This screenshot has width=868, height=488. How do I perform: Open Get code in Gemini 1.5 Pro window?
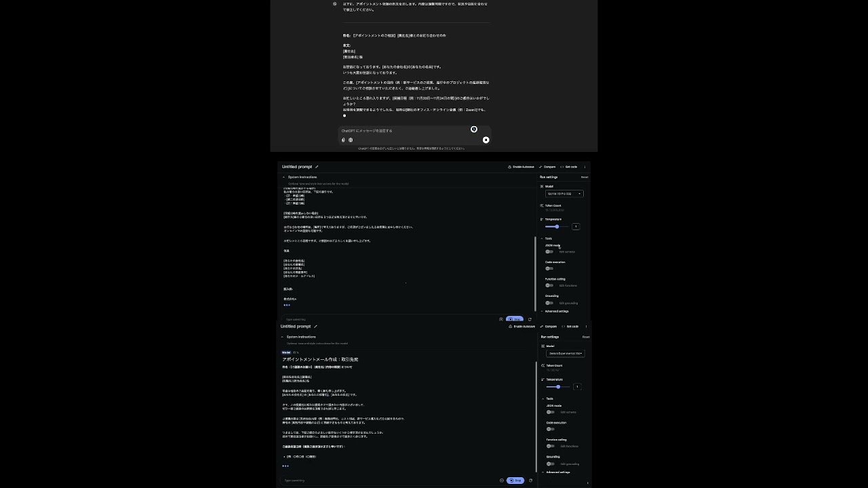tap(568, 167)
